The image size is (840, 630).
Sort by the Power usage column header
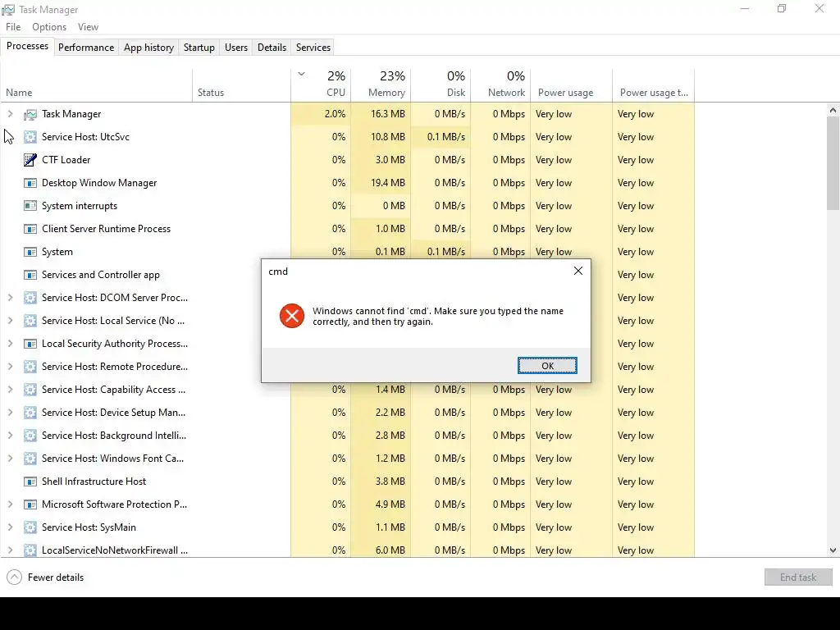(x=572, y=84)
